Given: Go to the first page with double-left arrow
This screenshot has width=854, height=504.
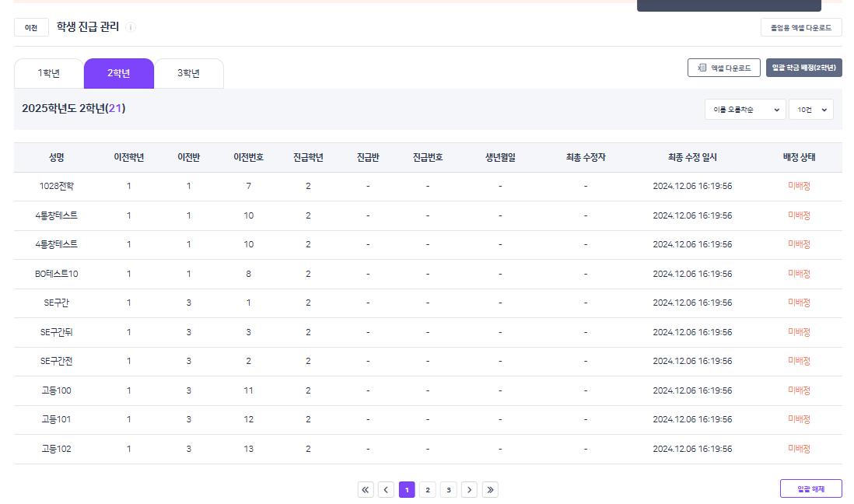Looking at the screenshot, I should [x=366, y=489].
